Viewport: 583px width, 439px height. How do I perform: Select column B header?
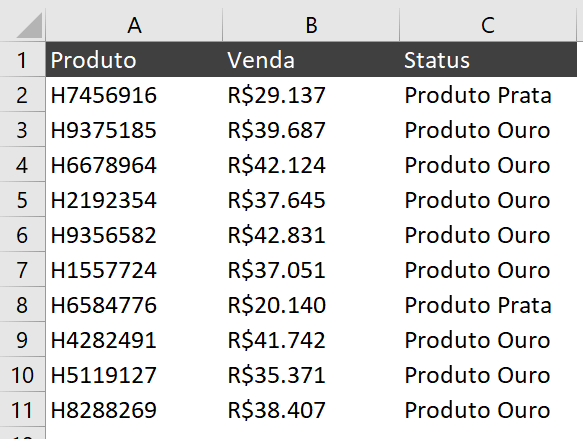coord(311,25)
